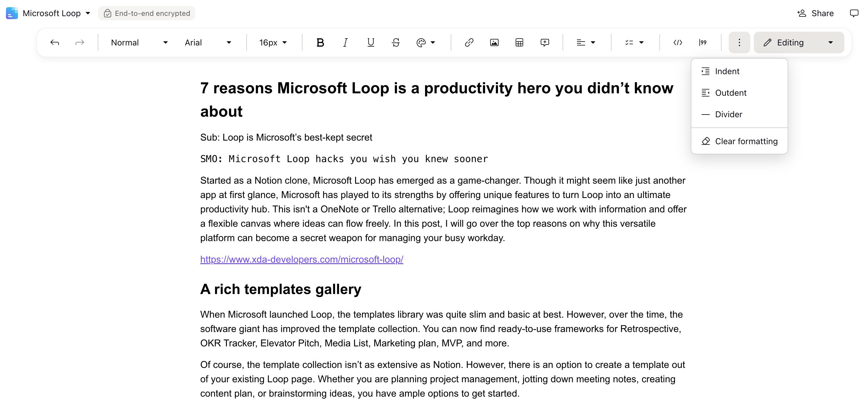868x405 pixels.
Task: Click the Insert Table icon
Action: click(x=519, y=42)
